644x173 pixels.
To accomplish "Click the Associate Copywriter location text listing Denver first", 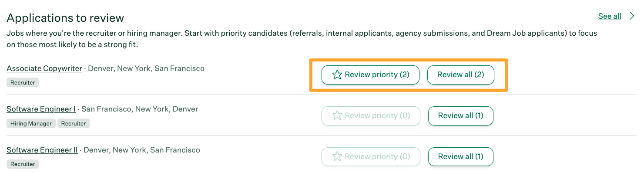I will (x=146, y=68).
